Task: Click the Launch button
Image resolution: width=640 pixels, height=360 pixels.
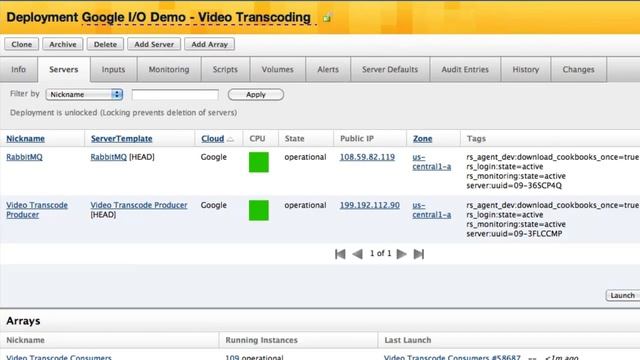Action: click(x=622, y=296)
